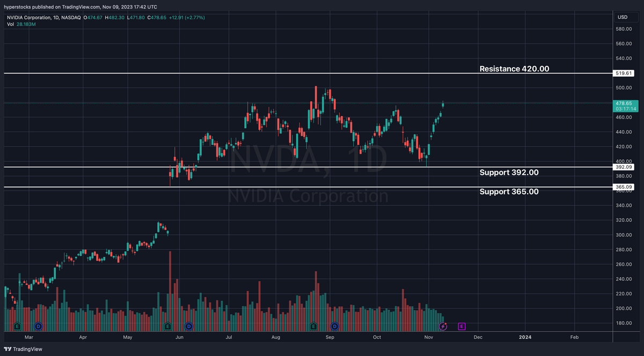The height and width of the screenshot is (356, 644).
Task: Click the Nov label on the time axis
Action: 428,337
